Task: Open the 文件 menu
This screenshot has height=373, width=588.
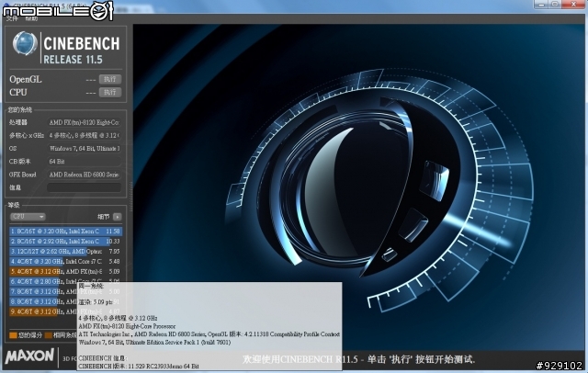Action: tap(12, 18)
